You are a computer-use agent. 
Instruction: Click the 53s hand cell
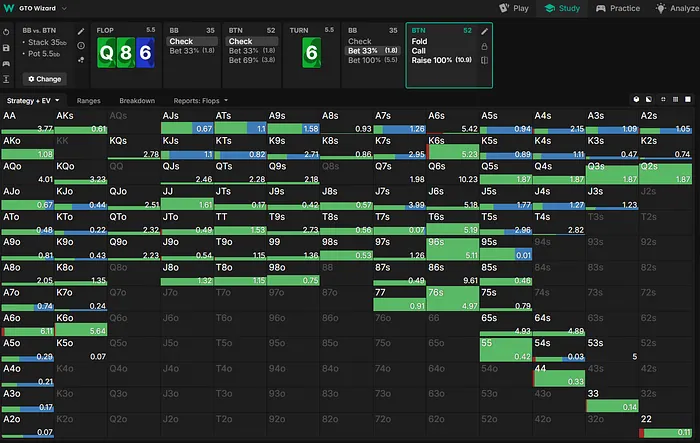[612, 349]
